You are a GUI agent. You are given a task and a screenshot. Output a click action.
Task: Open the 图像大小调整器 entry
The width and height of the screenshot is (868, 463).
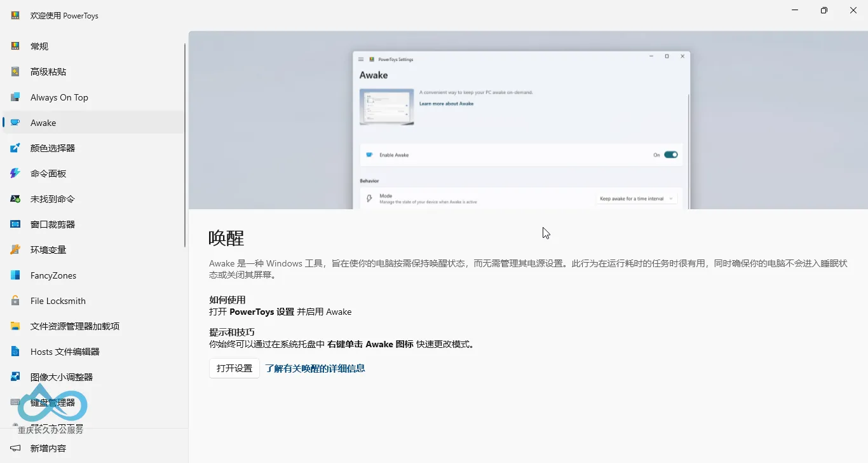[x=93, y=377]
